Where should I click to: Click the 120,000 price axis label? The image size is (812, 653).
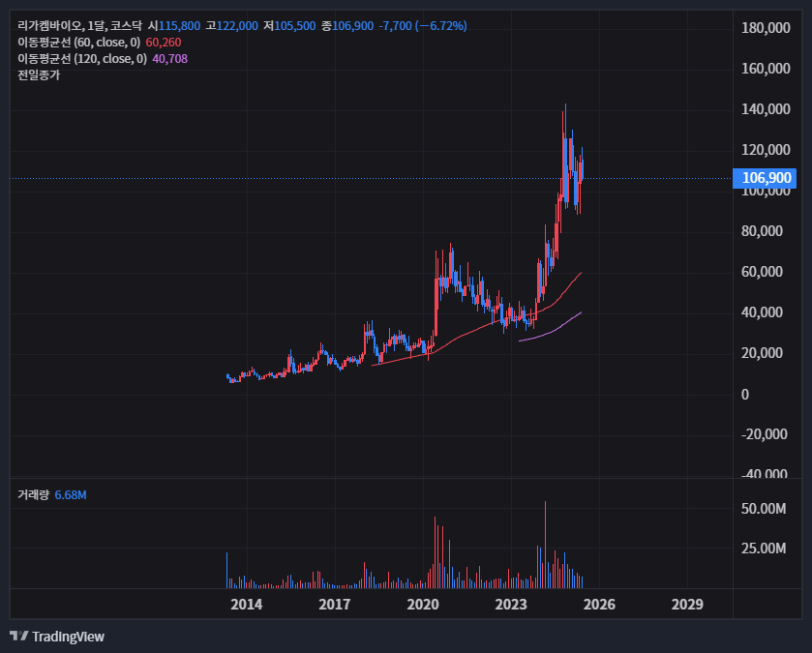click(x=766, y=150)
